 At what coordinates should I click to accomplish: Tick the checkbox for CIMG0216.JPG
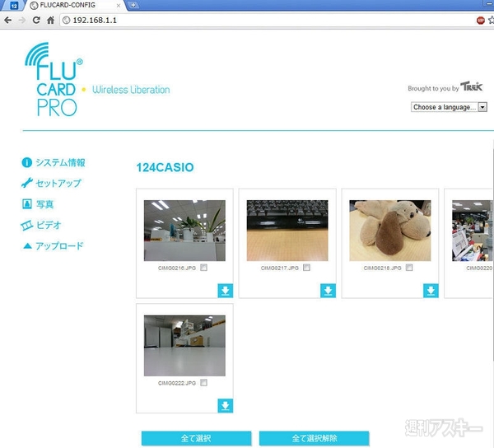pyautogui.click(x=204, y=268)
